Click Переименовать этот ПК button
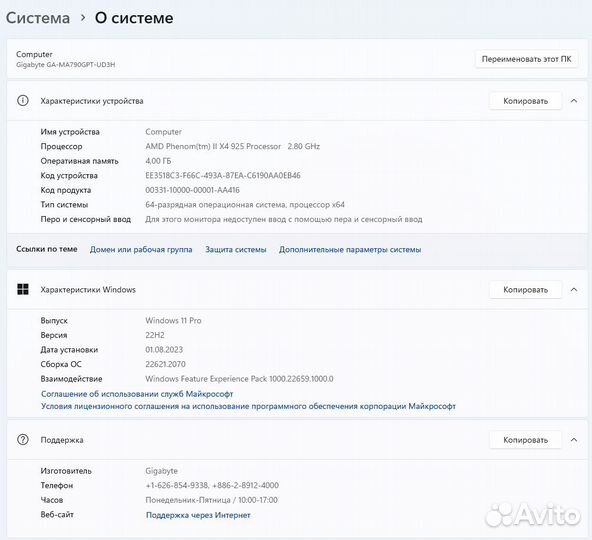Image resolution: width=592 pixels, height=540 pixels. pyautogui.click(x=526, y=59)
